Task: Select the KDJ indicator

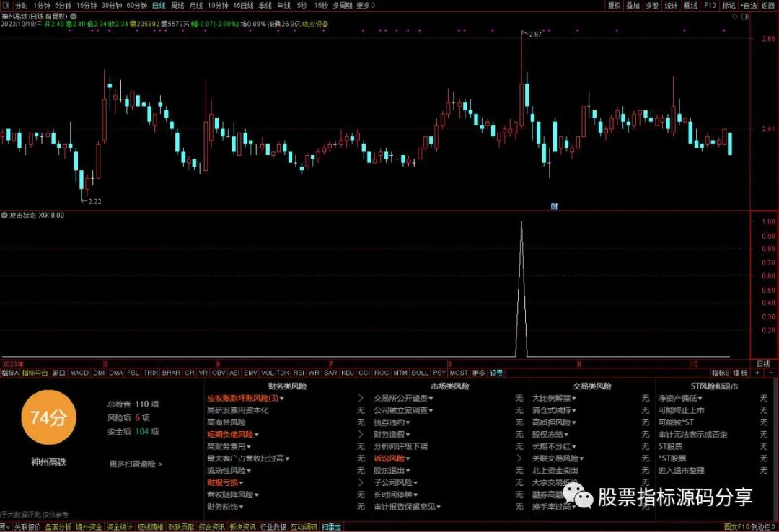Action: [x=348, y=373]
